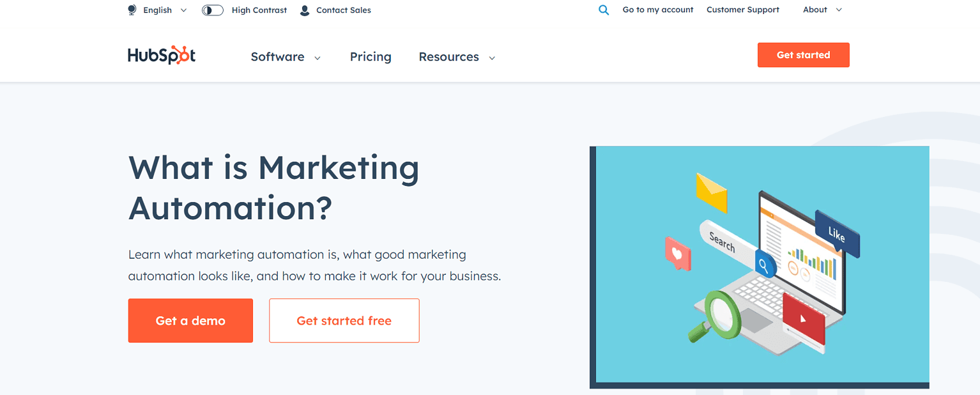Click the Get started free button

[344, 320]
